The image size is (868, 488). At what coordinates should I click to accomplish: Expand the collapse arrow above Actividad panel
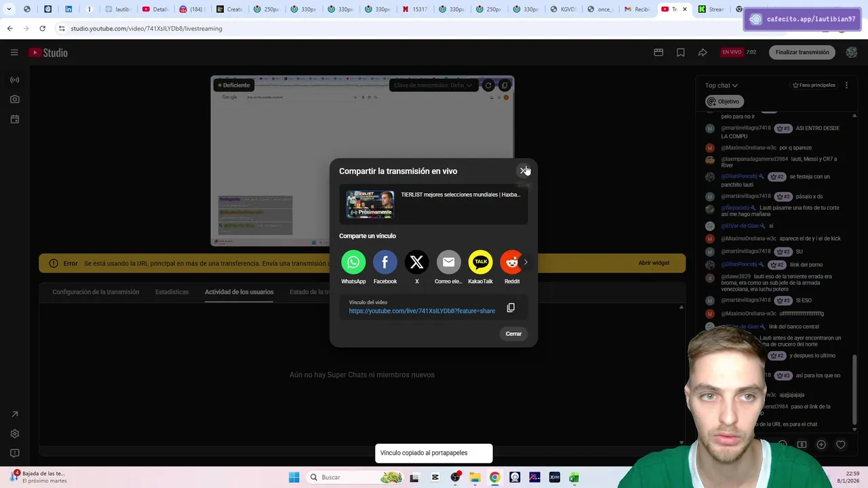pyautogui.click(x=682, y=308)
